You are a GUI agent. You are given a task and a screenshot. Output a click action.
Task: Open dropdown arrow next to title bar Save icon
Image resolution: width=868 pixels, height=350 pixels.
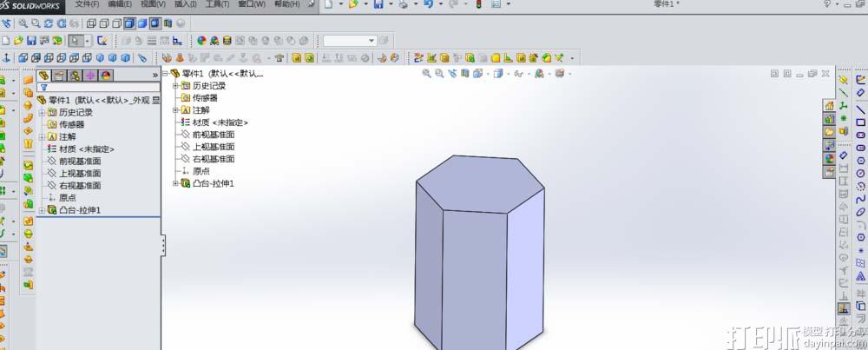point(390,3)
